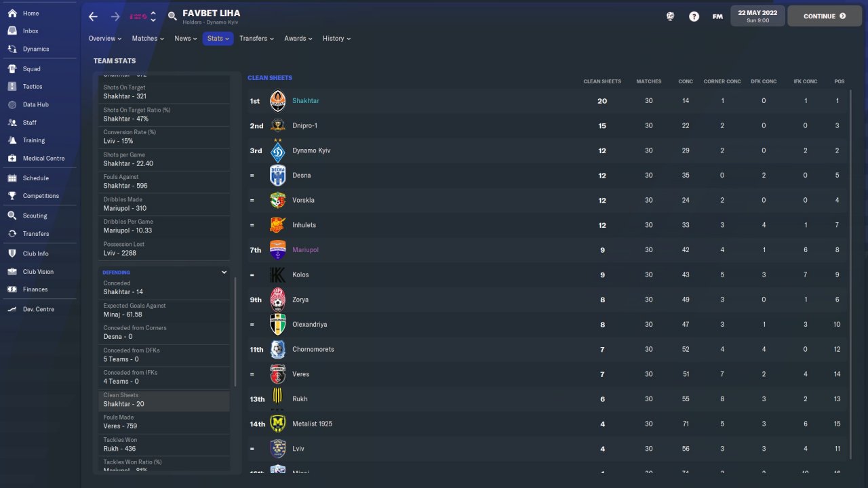Open the help question mark icon
This screenshot has height=488, width=868.
tap(694, 16)
